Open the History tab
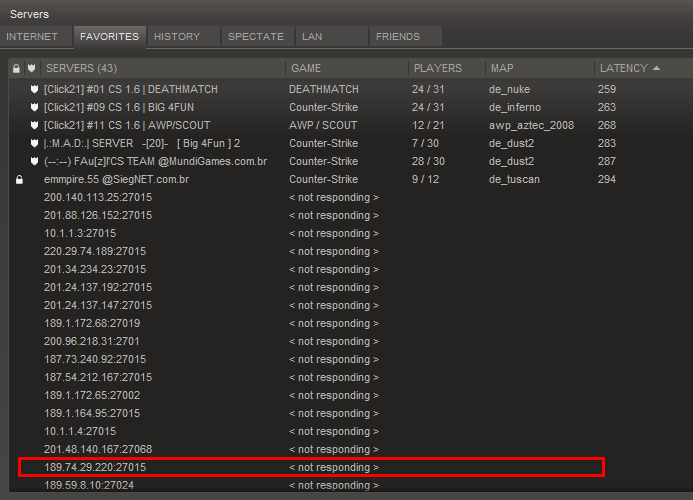Viewport: 693px width, 500px height. click(177, 37)
